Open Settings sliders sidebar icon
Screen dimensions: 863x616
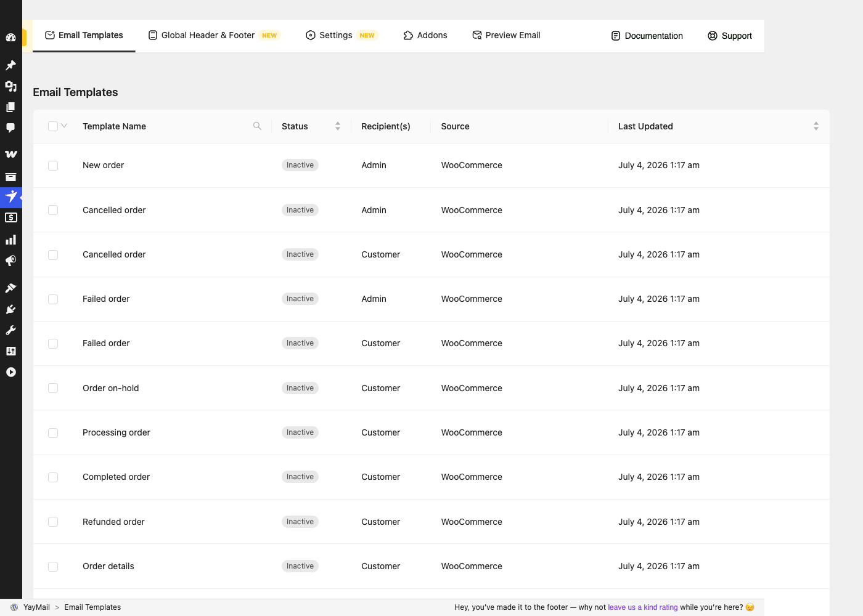click(x=10, y=351)
